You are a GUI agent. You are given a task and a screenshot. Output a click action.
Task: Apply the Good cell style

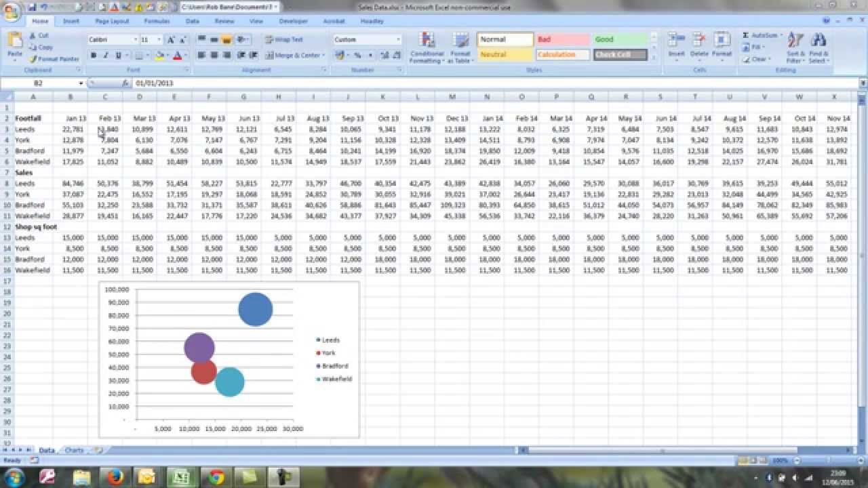click(620, 40)
